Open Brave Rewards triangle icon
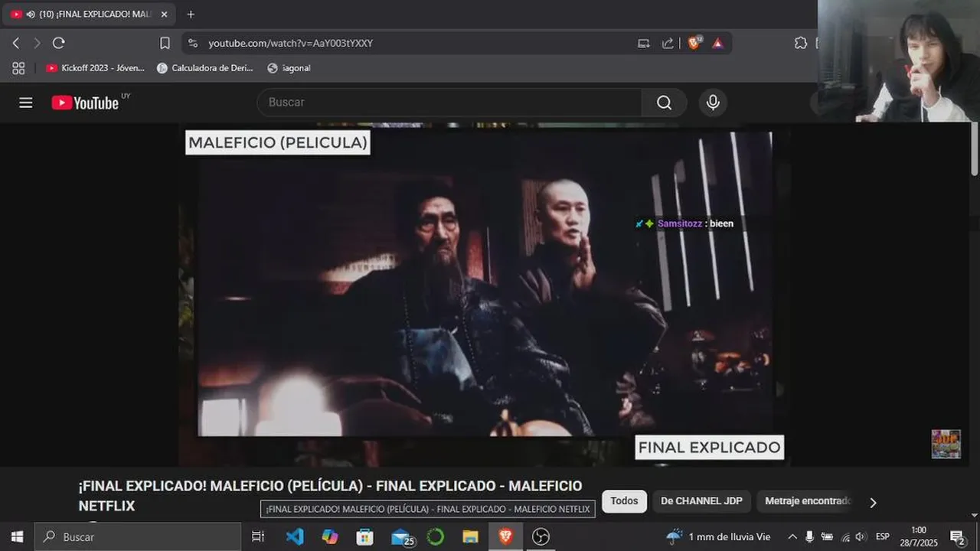 717,43
